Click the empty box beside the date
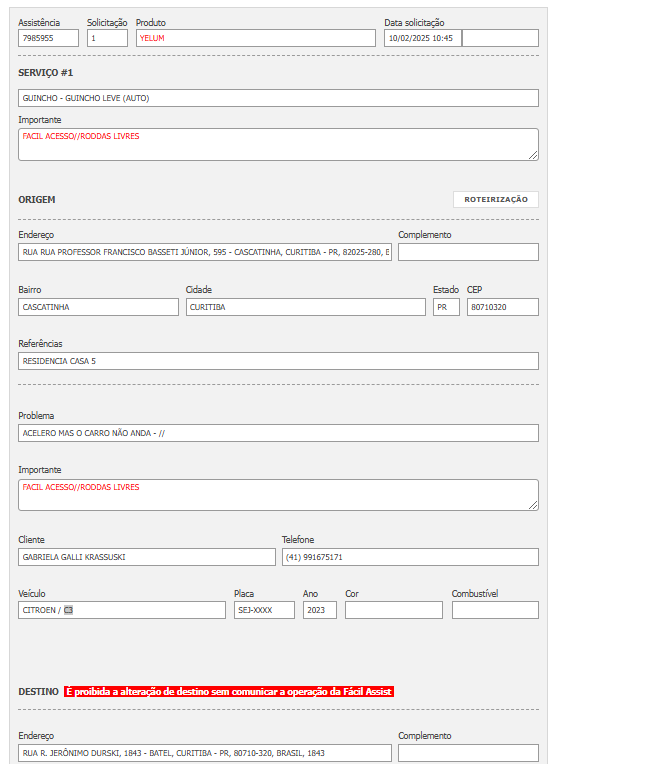Image resolution: width=647 pixels, height=764 pixels. tap(500, 38)
